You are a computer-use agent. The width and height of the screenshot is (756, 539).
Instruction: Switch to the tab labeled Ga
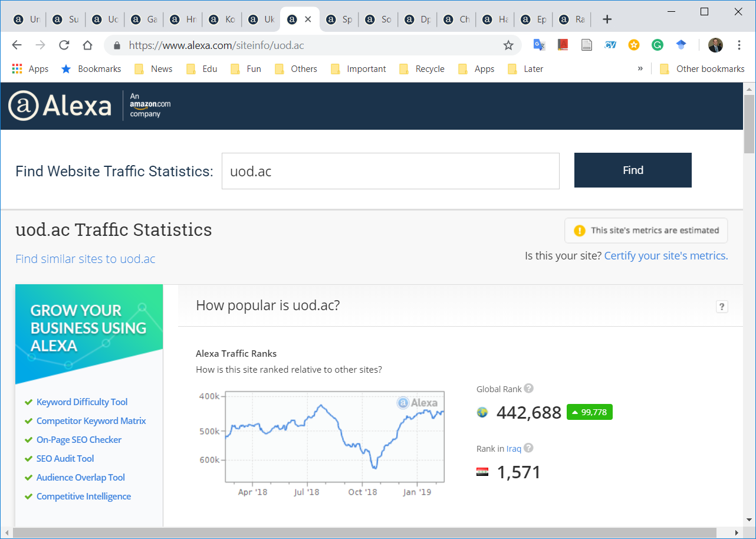[x=144, y=19]
